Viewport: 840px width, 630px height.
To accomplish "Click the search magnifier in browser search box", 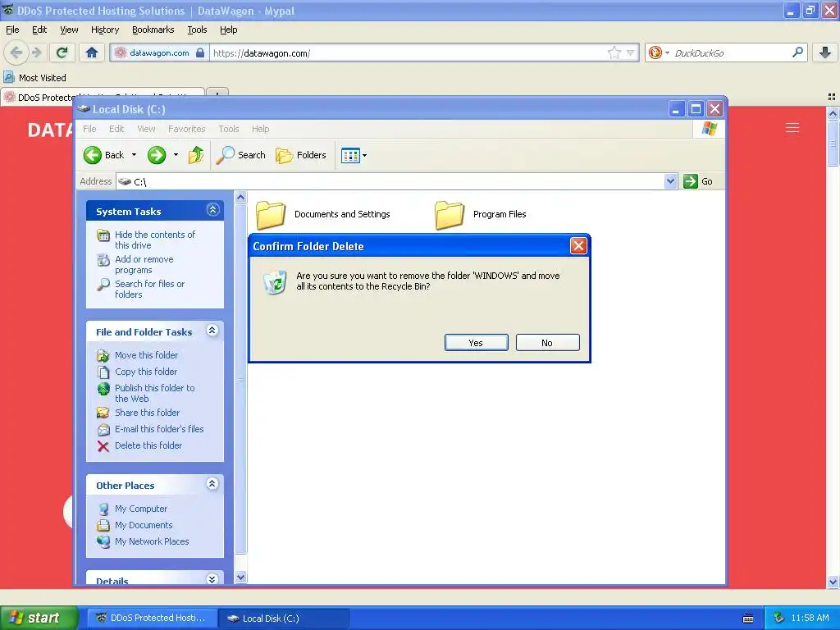I will click(x=797, y=52).
